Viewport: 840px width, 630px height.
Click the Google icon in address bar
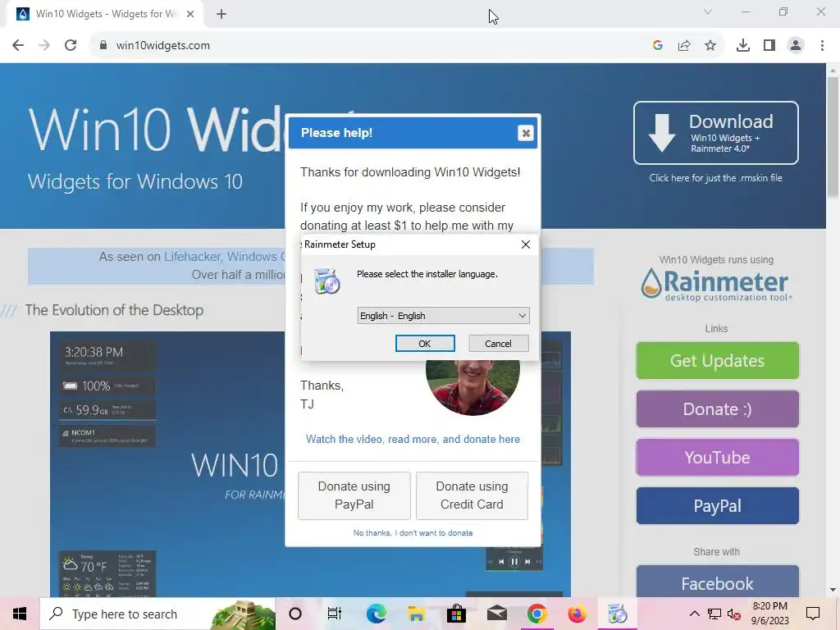[x=658, y=46]
